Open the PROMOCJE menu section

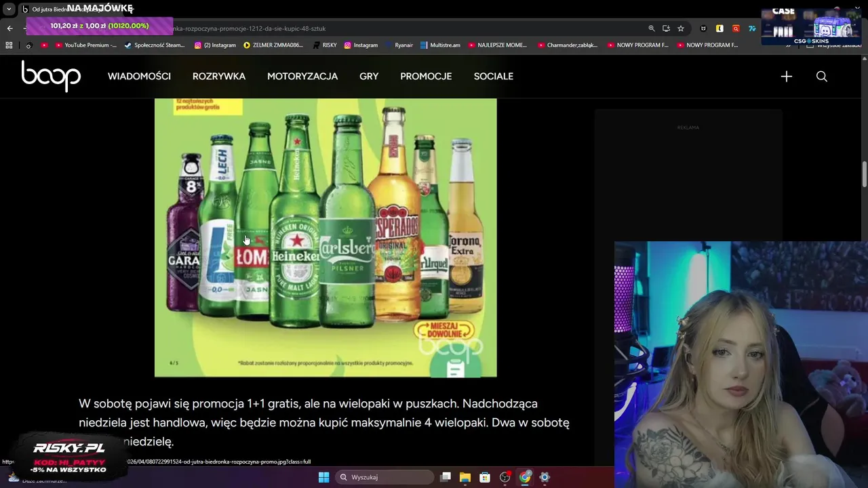pyautogui.click(x=426, y=77)
